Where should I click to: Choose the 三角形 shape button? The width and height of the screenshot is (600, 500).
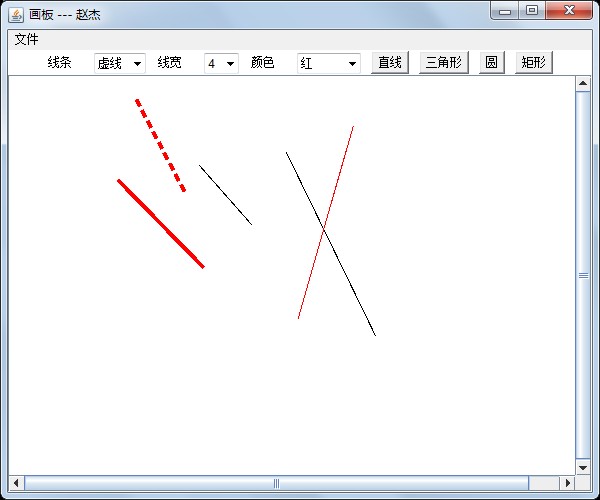(443, 62)
